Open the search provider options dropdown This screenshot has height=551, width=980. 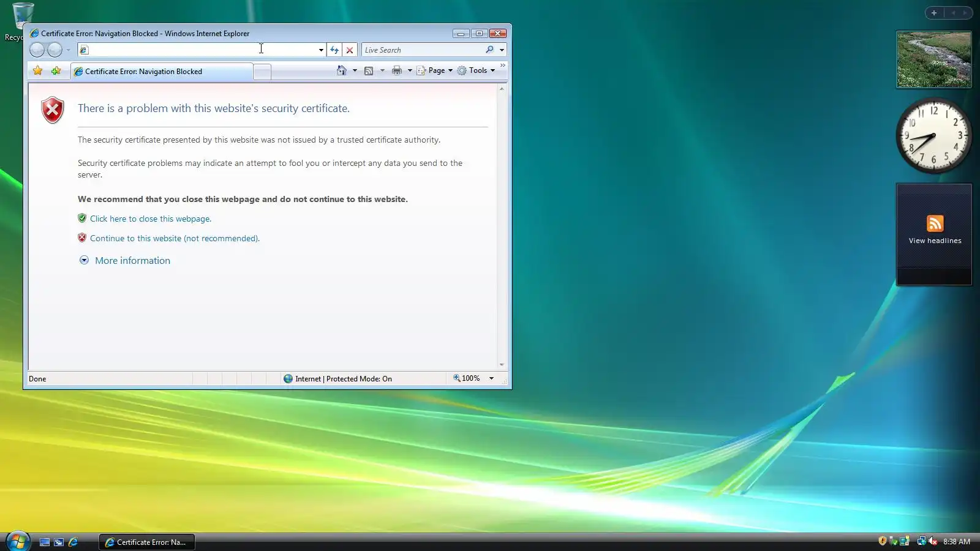click(502, 50)
